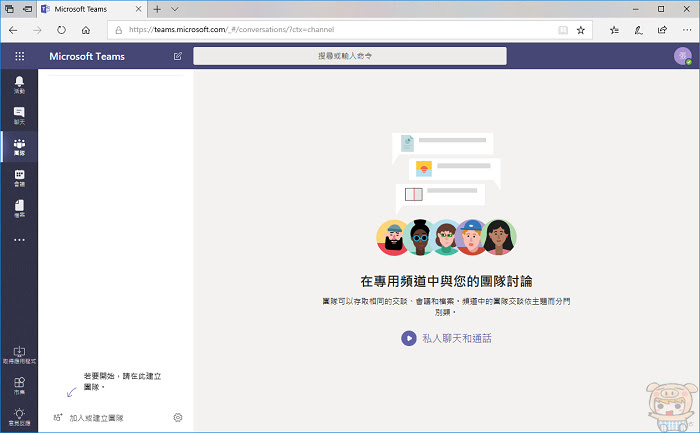The height and width of the screenshot is (433, 700).
Task: Click the 加入或建立團隊 link
Action: click(x=96, y=418)
